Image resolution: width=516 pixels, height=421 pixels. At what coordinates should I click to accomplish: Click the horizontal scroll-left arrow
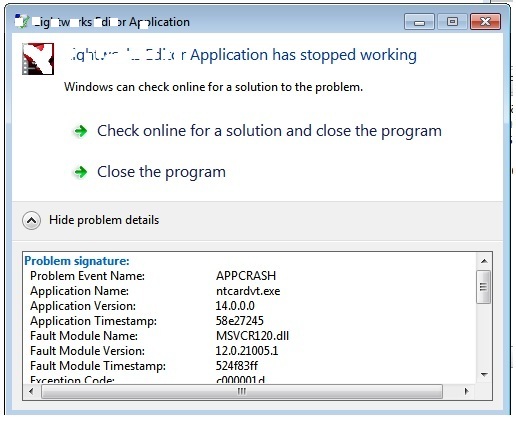(x=31, y=391)
